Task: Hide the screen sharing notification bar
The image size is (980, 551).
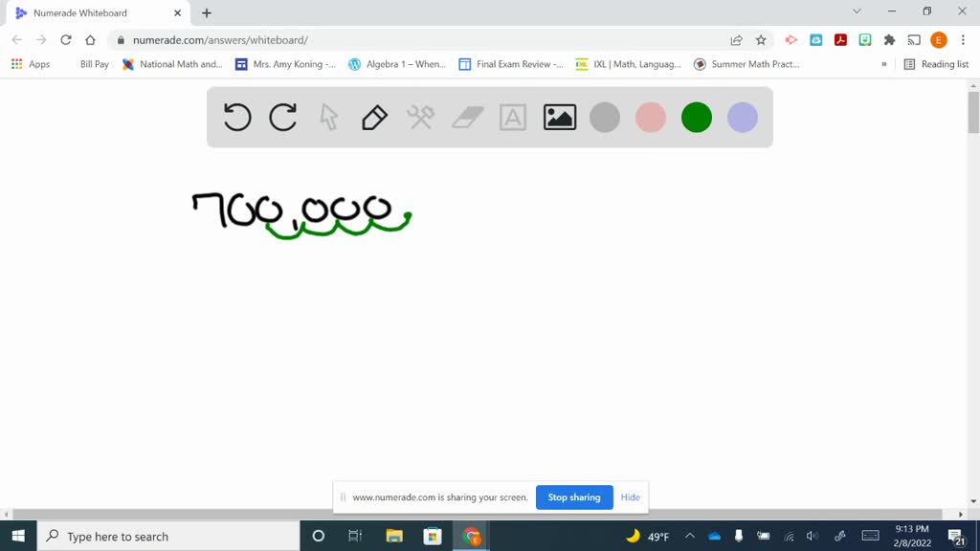Action: (x=630, y=497)
